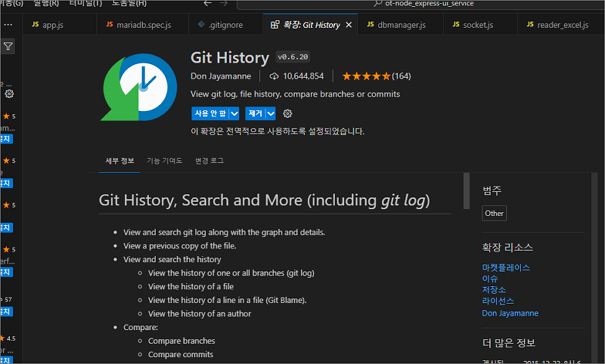605x364 pixels.
Task: Click 'View the history of a file' bullet
Action: (191, 286)
